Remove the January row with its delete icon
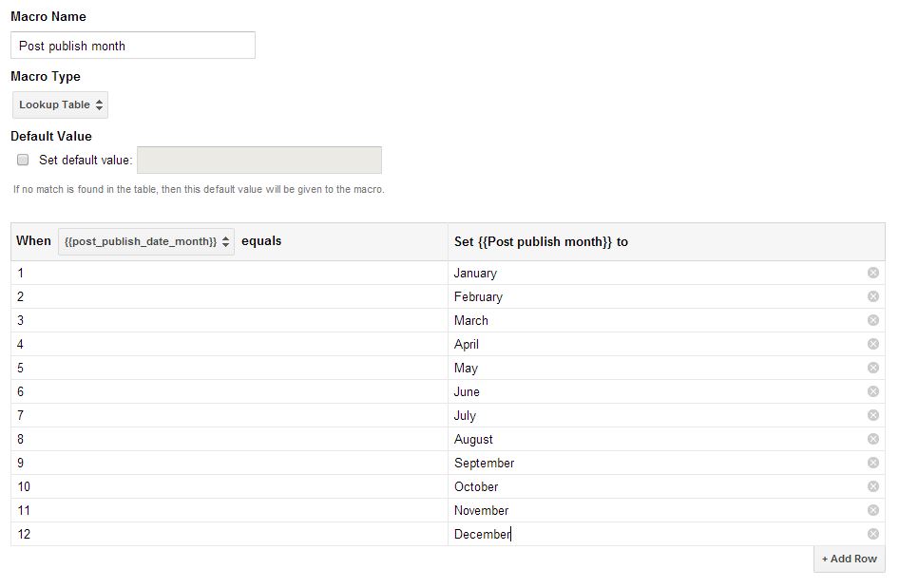The width and height of the screenshot is (899, 588). (872, 273)
